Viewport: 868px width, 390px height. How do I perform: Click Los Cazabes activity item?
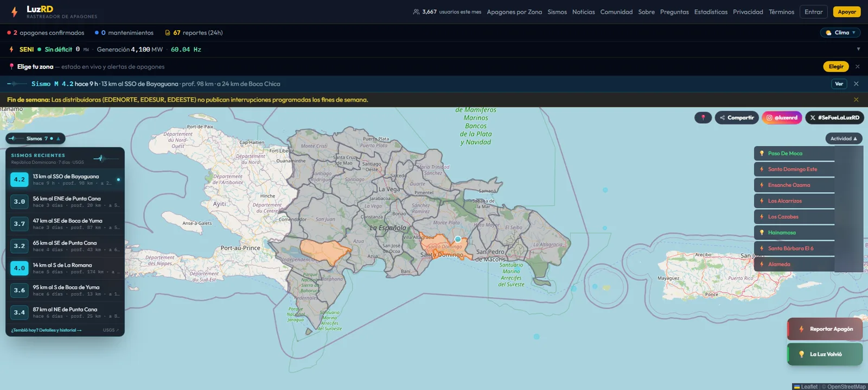tap(794, 217)
